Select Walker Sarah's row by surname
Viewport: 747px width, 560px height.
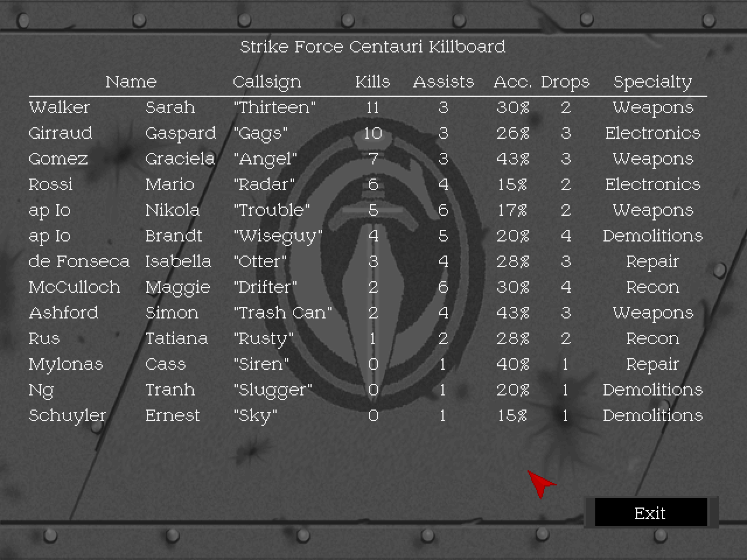tap(60, 107)
